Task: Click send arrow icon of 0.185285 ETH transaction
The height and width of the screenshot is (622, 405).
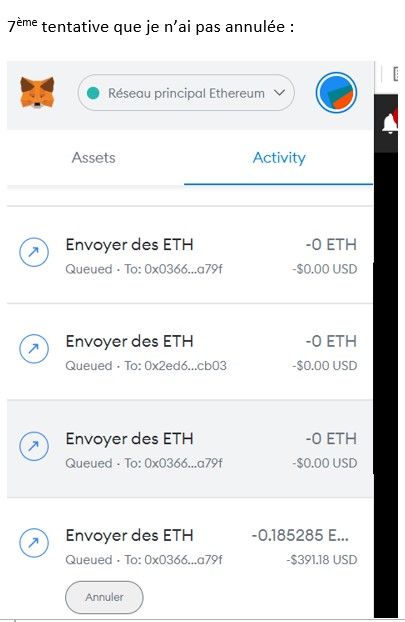Action: [x=34, y=543]
